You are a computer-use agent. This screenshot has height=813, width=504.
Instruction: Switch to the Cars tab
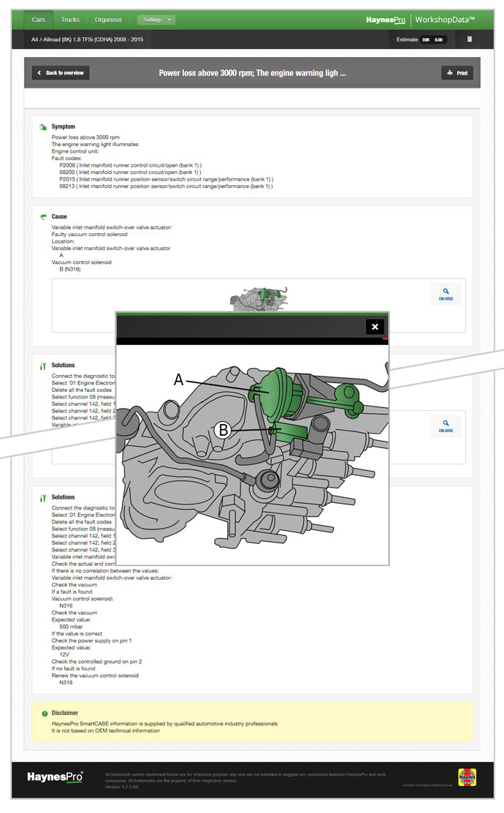(x=39, y=20)
